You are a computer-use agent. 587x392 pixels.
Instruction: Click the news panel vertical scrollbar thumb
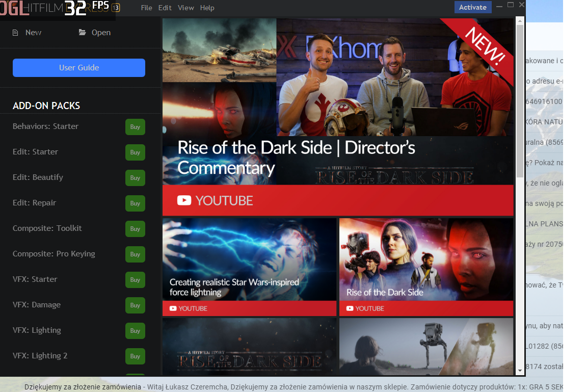click(520, 101)
